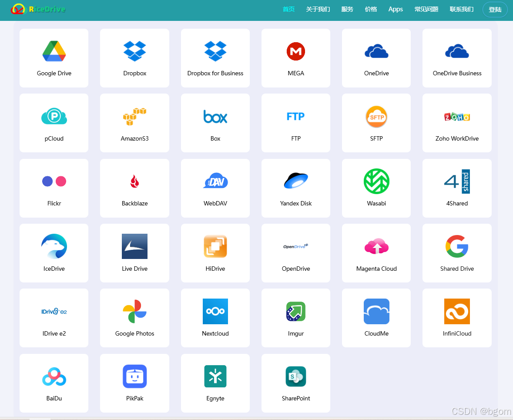Open the orange HiDrive icon
513x420 pixels.
215,246
